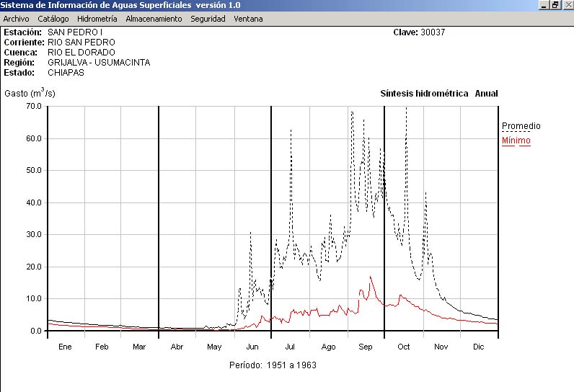Click the Síntesis hidrométrica chart title
This screenshot has width=574, height=392.
click(424, 94)
